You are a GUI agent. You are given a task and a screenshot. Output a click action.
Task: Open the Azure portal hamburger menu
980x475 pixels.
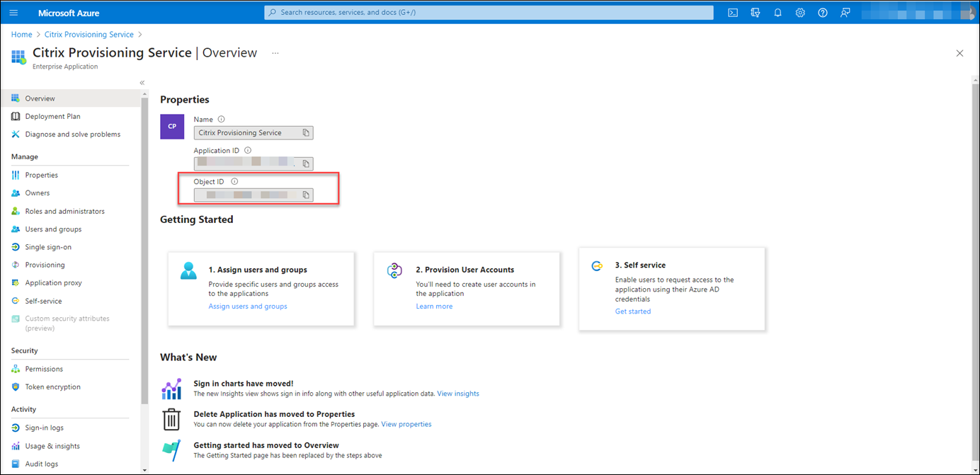14,13
